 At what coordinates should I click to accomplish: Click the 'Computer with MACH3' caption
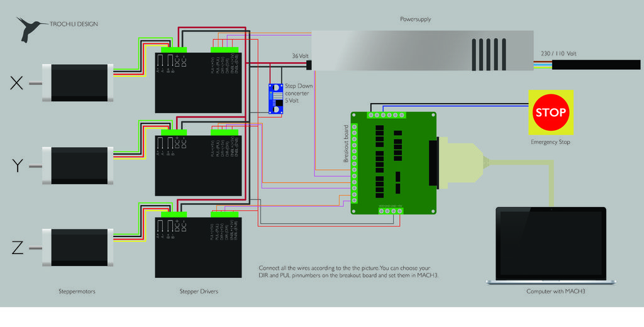click(x=552, y=292)
